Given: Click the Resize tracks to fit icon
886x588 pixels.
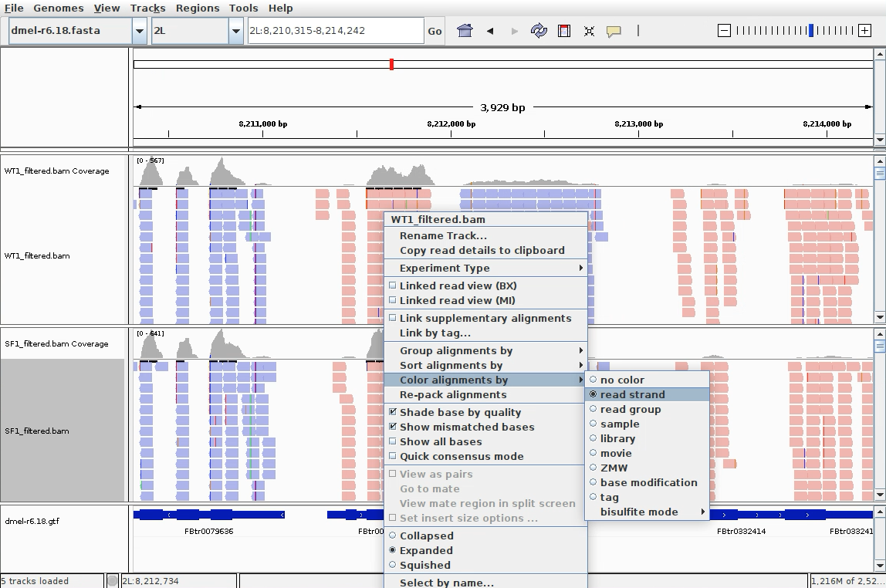Looking at the screenshot, I should pyautogui.click(x=589, y=31).
